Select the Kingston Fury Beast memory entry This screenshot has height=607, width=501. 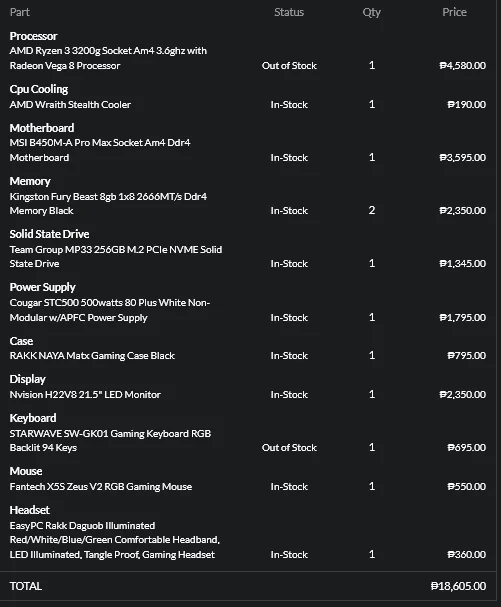point(108,204)
